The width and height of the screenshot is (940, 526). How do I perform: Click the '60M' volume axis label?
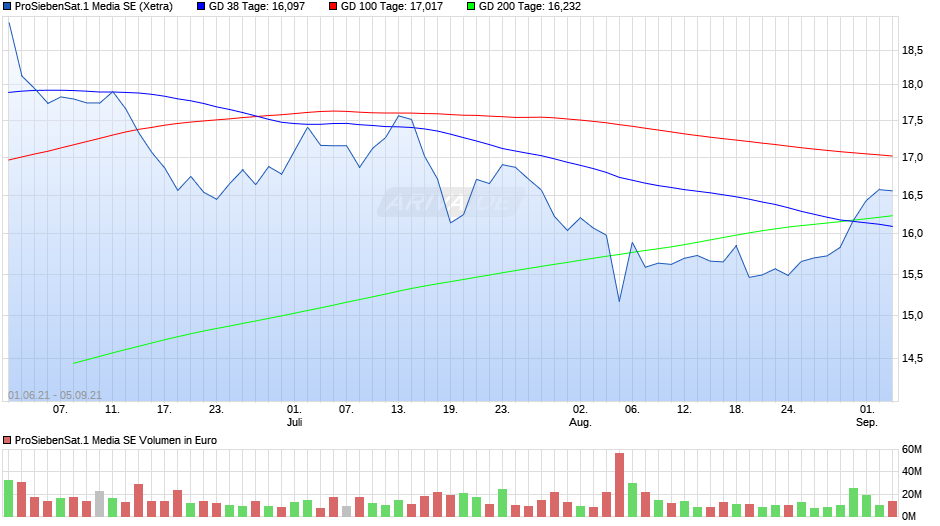[912, 450]
